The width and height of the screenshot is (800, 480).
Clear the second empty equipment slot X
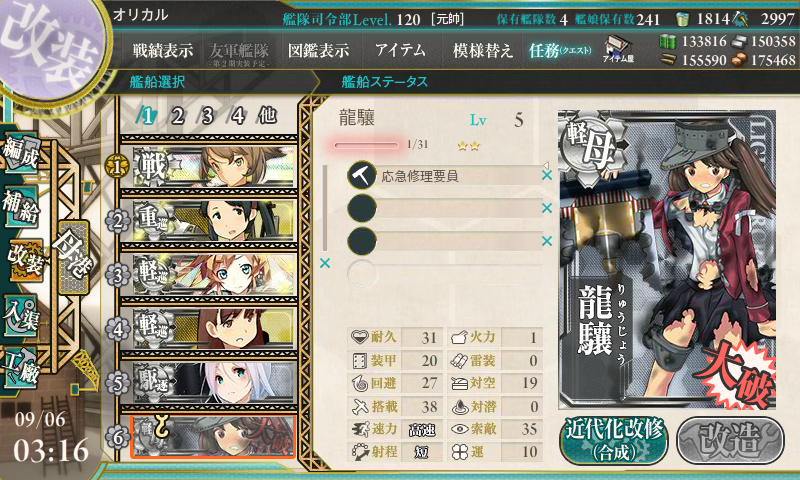[547, 241]
